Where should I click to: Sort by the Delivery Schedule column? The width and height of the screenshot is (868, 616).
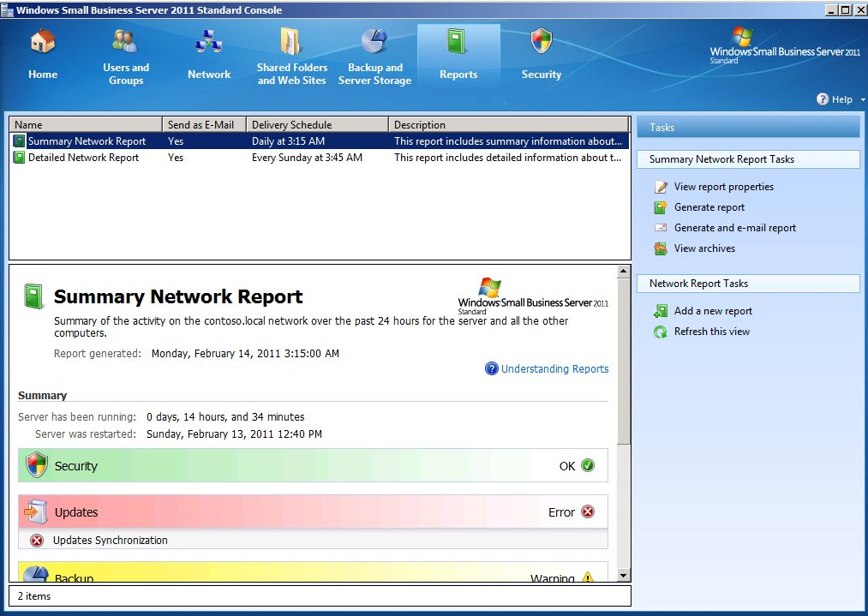316,124
